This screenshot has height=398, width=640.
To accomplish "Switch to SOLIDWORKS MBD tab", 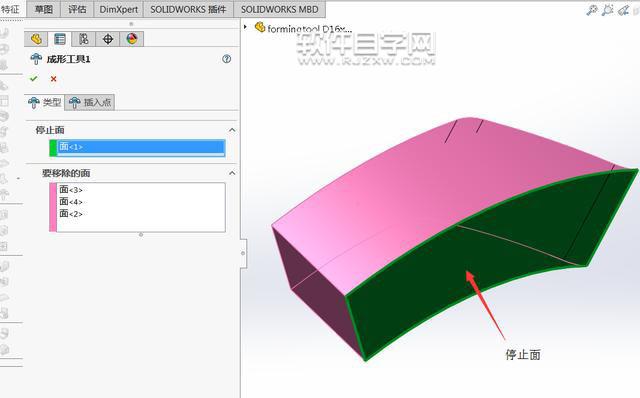I will (x=280, y=9).
